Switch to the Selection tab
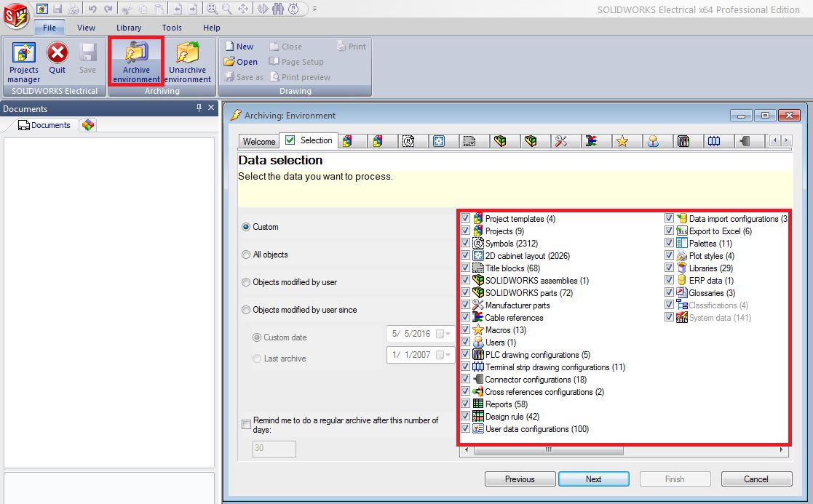813x504 pixels. tap(309, 140)
